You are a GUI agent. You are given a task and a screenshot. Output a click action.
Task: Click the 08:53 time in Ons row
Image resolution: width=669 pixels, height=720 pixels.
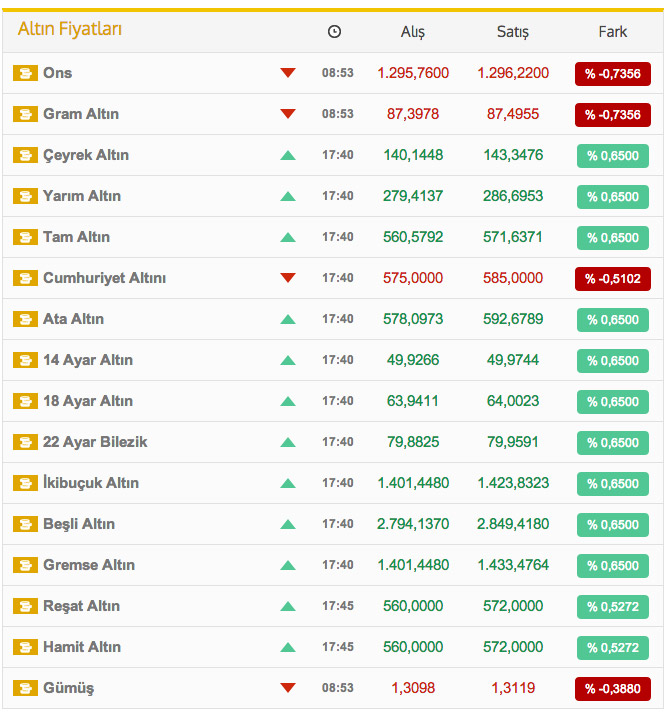(x=337, y=73)
